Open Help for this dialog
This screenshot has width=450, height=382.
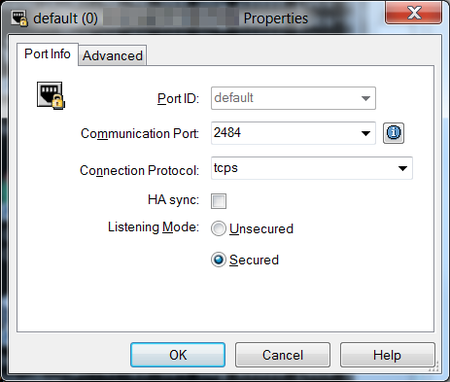point(387,355)
